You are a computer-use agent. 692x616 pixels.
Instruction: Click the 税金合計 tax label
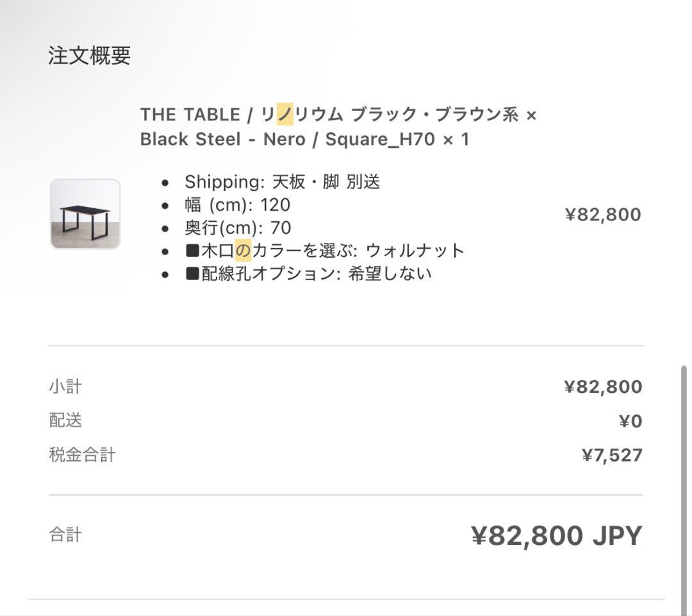[81, 454]
